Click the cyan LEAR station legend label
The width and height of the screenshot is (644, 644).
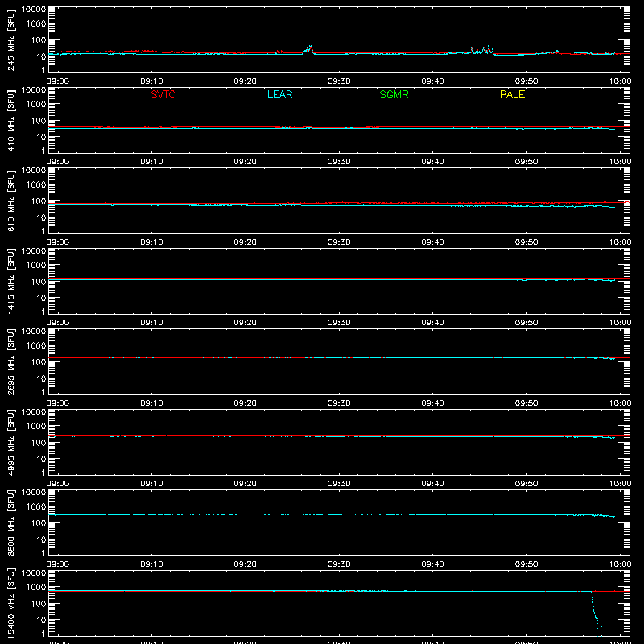point(279,94)
